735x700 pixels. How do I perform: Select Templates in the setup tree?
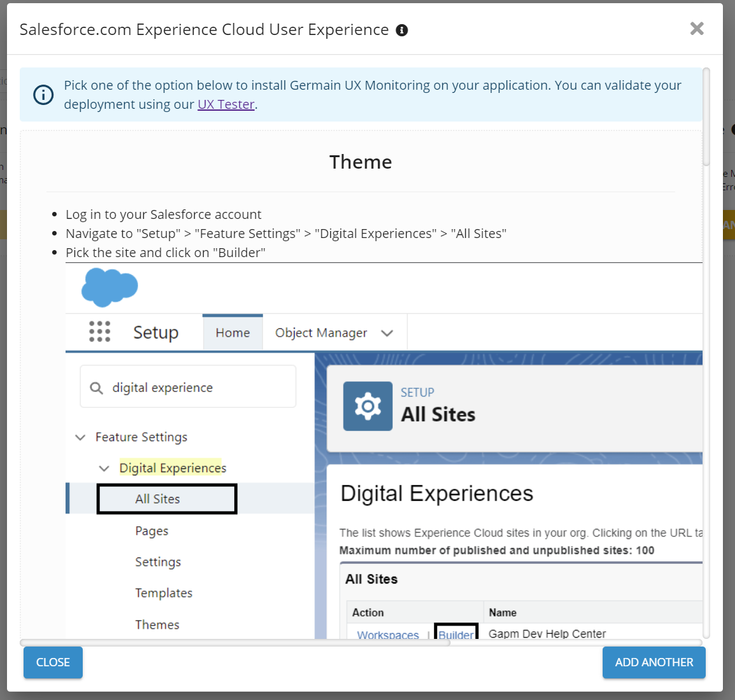click(x=164, y=593)
